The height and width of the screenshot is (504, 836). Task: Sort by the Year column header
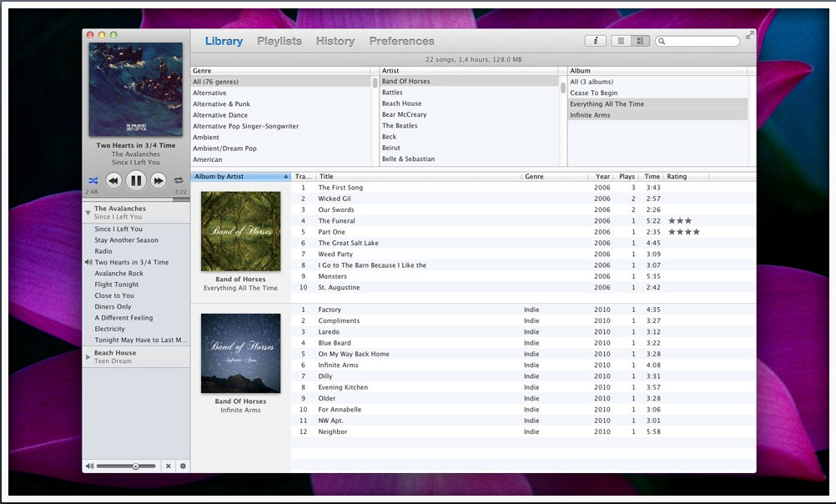coord(602,177)
